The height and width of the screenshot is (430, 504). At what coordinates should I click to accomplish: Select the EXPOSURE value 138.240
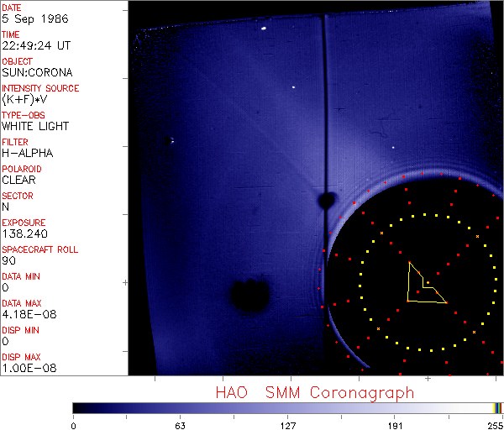[x=24, y=233]
